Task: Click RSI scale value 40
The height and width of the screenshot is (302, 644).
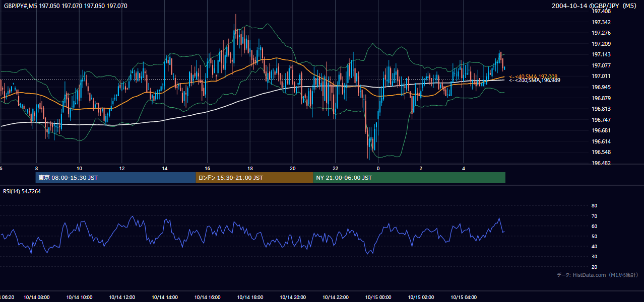Action: [594, 246]
